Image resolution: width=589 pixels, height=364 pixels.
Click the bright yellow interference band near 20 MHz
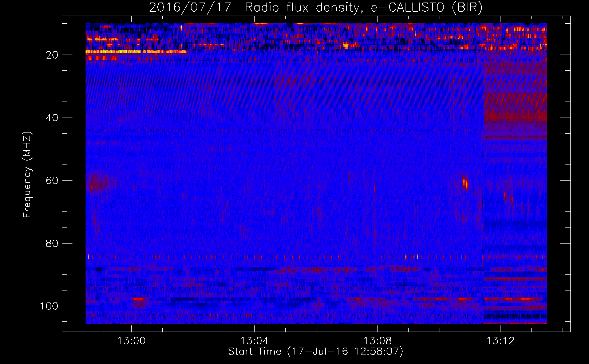[136, 52]
